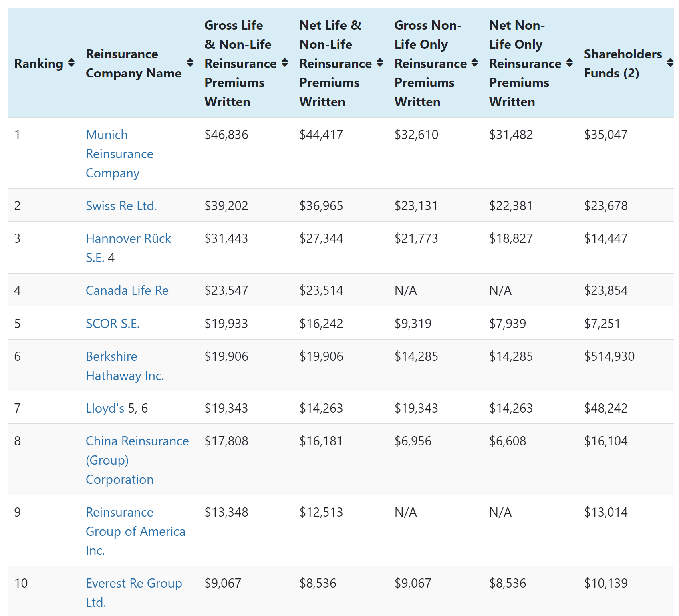
Task: Open Munich Reinsurance Company link
Action: (119, 154)
